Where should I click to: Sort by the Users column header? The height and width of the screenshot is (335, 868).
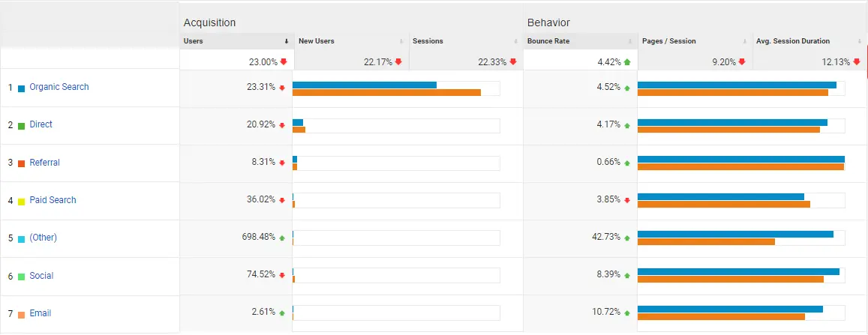(194, 41)
